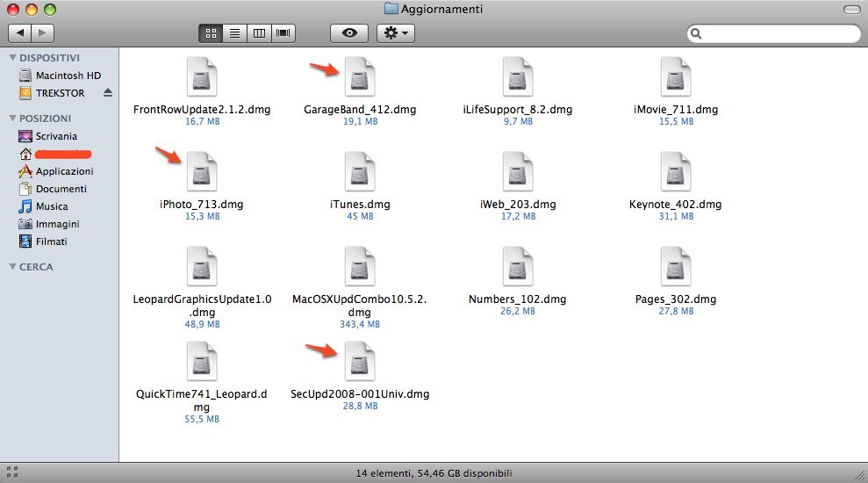Select the Pages_302.dmg file icon
The image size is (868, 483).
click(x=676, y=266)
